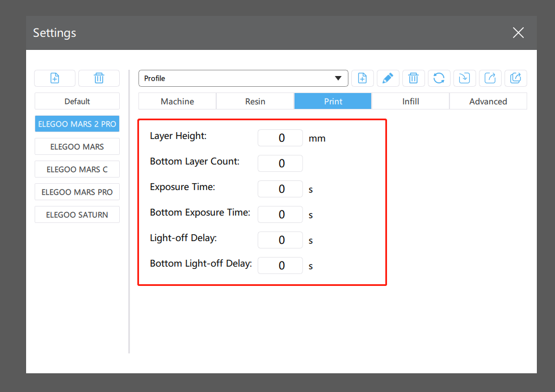The width and height of the screenshot is (555, 392).
Task: Delete the selected printer using the sidebar trash icon
Action: 99,78
